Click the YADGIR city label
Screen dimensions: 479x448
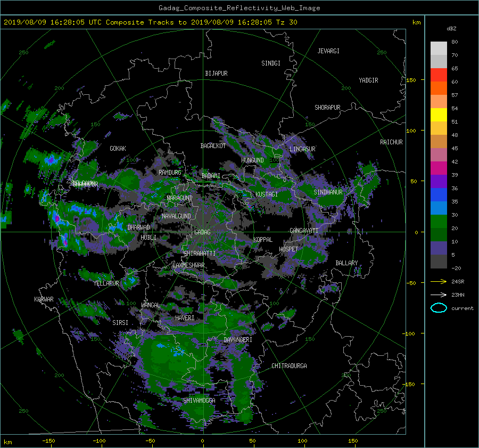[x=368, y=80]
